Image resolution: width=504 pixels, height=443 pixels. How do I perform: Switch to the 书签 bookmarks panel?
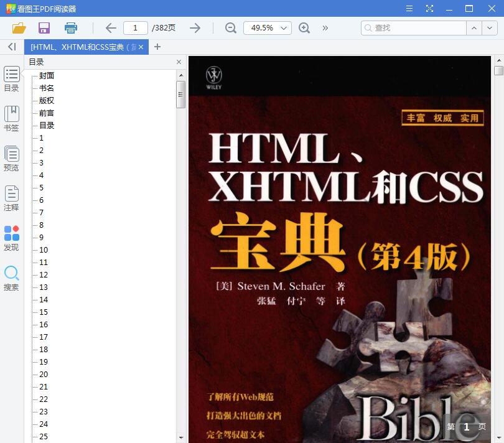point(11,118)
